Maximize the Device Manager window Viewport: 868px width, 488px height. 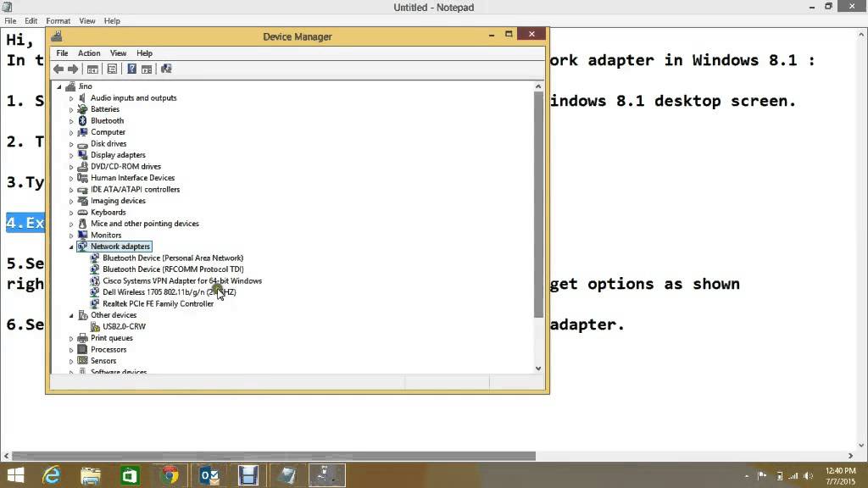pos(509,34)
